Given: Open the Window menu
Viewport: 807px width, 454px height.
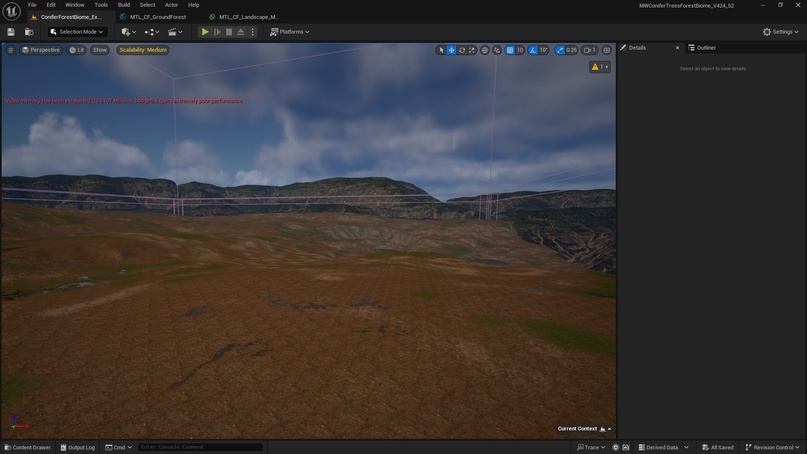Looking at the screenshot, I should point(75,5).
